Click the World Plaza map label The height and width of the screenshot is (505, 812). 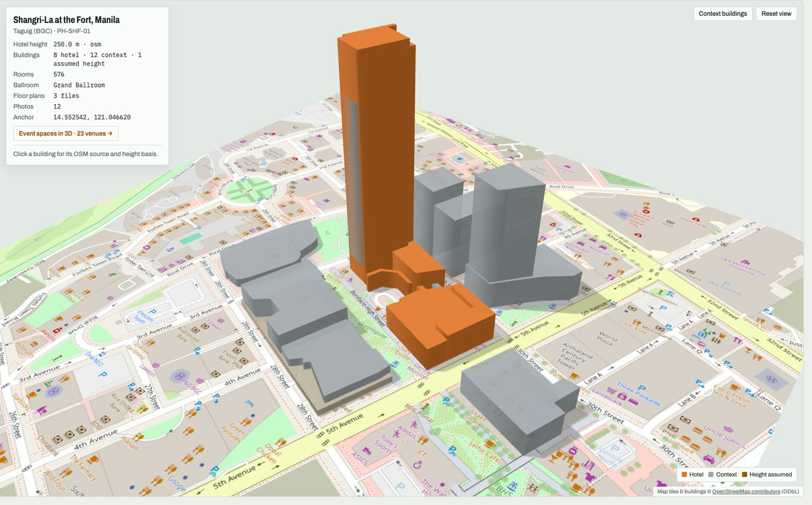(607, 337)
